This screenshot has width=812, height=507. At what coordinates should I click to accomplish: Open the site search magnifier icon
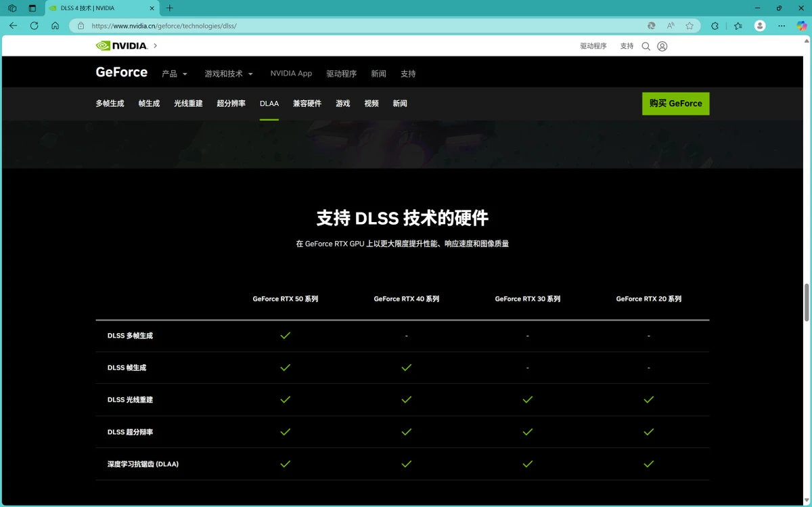[x=646, y=46]
